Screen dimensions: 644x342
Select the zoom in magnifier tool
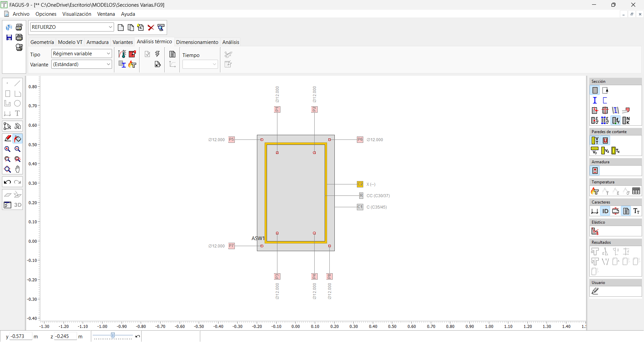click(7, 149)
